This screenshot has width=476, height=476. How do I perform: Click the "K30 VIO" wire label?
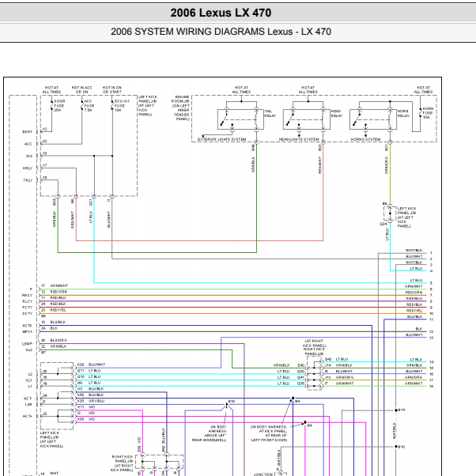(x=86, y=419)
